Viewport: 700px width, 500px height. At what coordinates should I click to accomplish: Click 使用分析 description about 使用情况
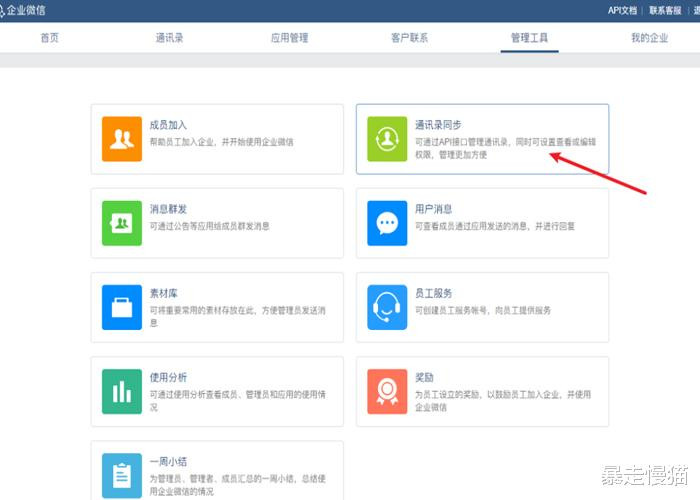click(238, 401)
